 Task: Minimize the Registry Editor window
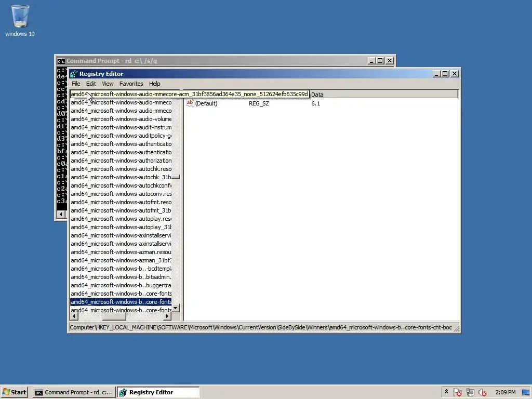(436, 74)
